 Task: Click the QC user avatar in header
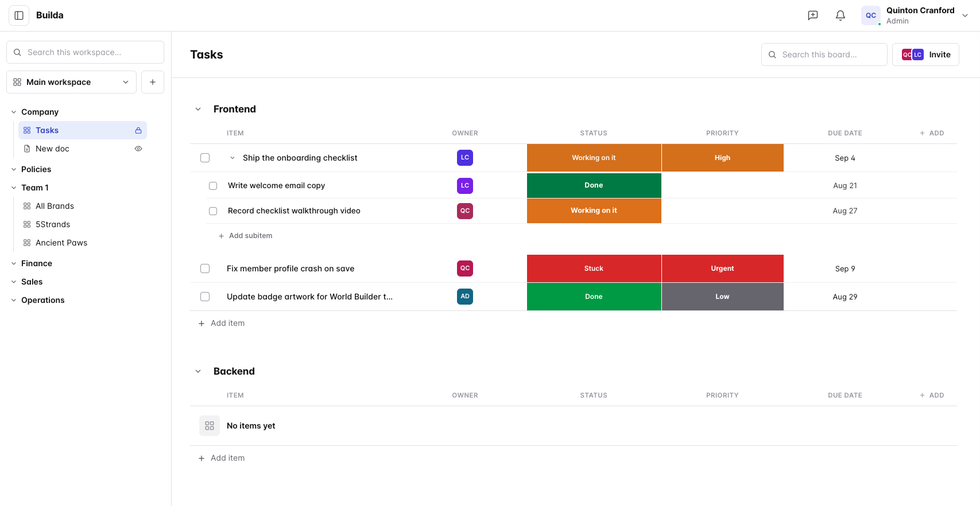(x=871, y=15)
